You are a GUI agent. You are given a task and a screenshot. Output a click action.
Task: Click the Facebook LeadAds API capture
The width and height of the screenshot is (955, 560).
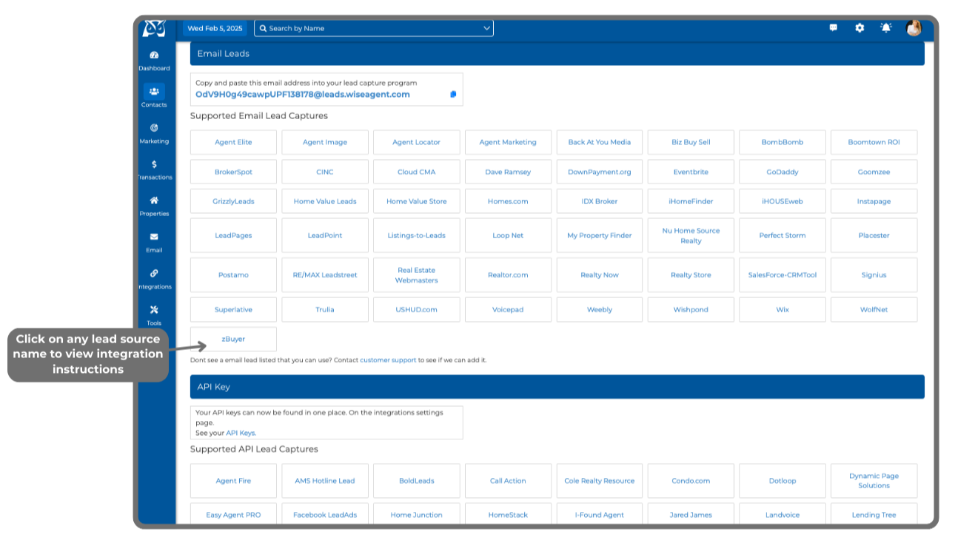click(325, 514)
